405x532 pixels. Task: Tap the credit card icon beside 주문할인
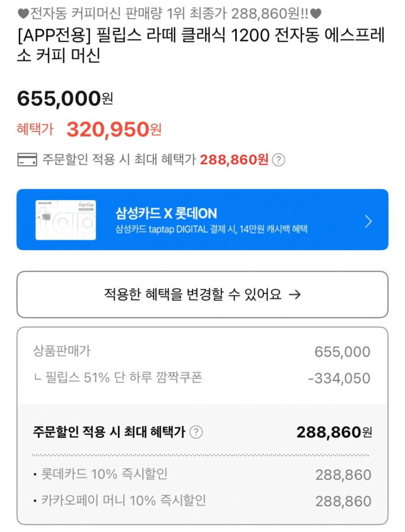[27, 160]
